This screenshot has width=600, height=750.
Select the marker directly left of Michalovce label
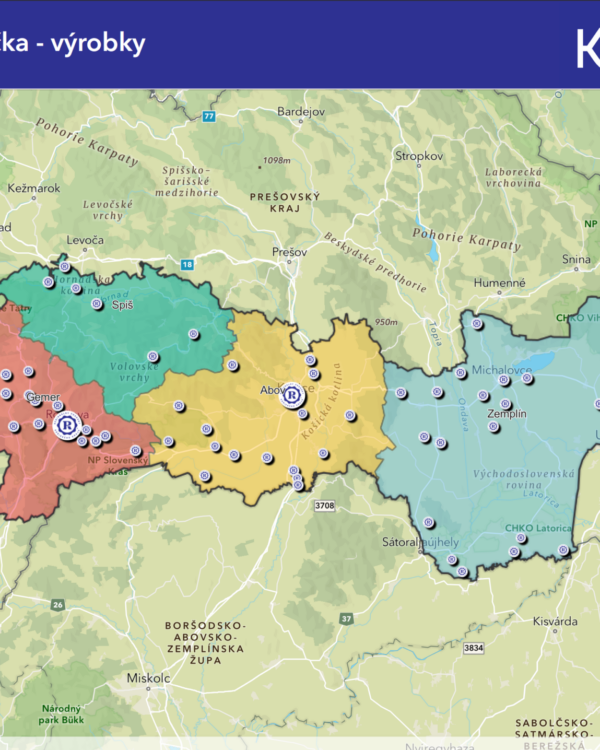(461, 373)
